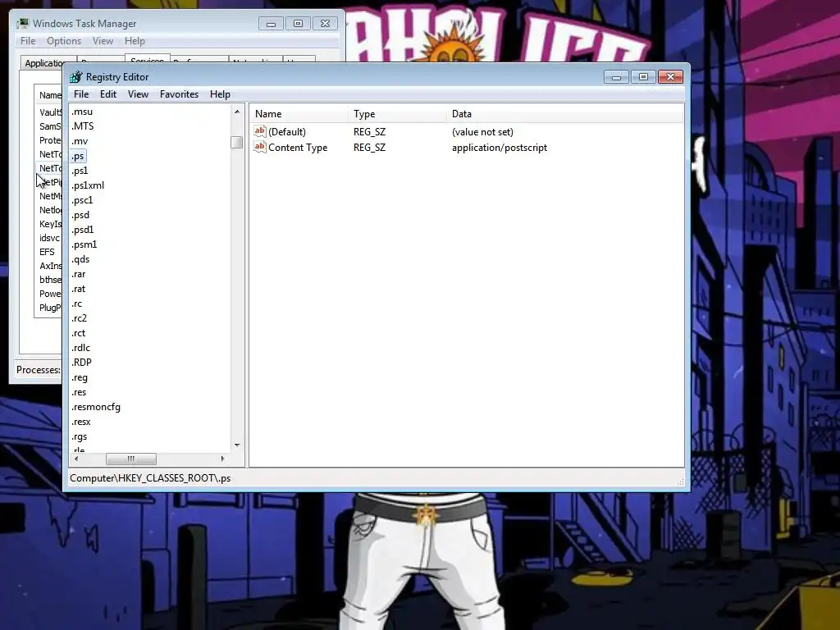Click the tree pane scroll-right arrow
The height and width of the screenshot is (630, 840).
tap(223, 459)
